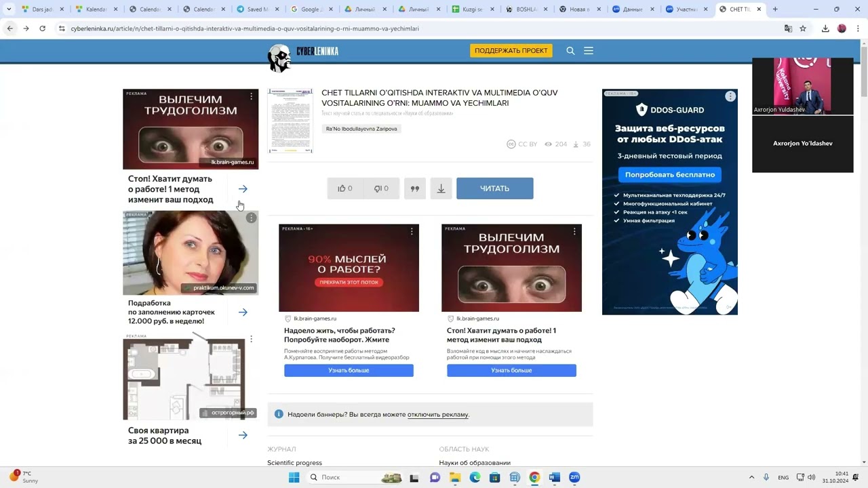The image size is (868, 488).
Task: Show hidden system tray icons chevron
Action: point(751,477)
